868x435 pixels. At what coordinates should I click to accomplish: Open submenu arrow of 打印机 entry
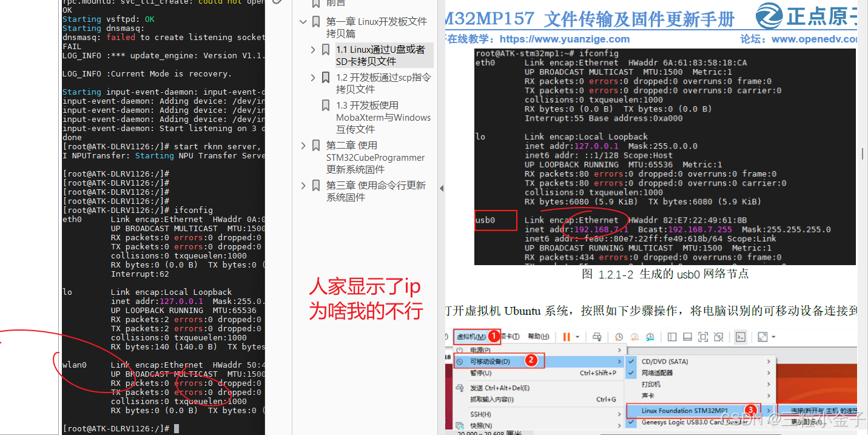769,385
